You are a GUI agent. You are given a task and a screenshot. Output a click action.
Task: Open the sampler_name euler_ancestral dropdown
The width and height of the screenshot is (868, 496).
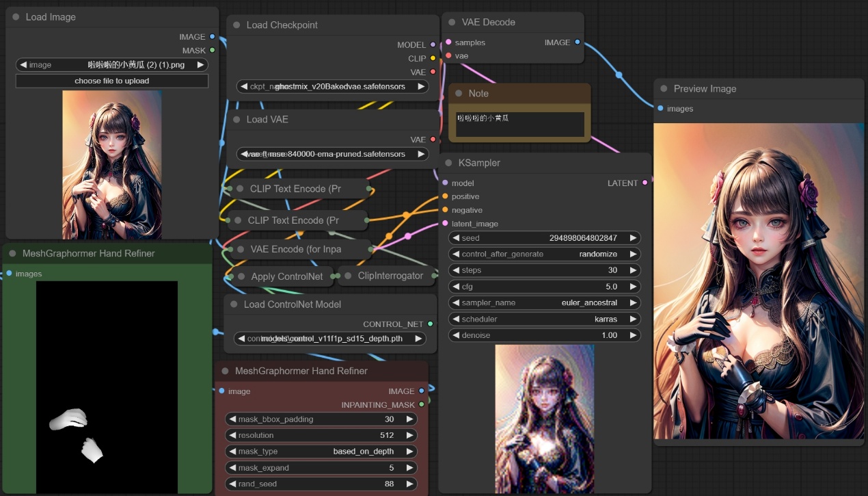(544, 302)
